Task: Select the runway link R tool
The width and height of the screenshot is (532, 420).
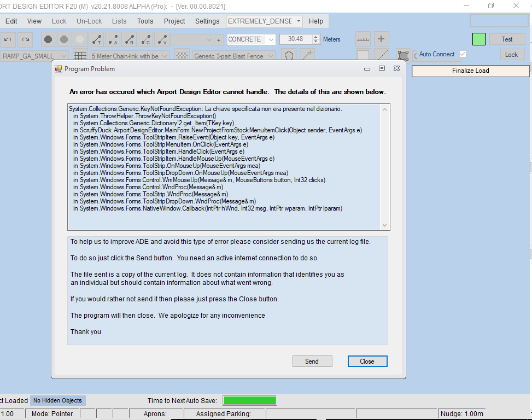Action: tap(130, 40)
